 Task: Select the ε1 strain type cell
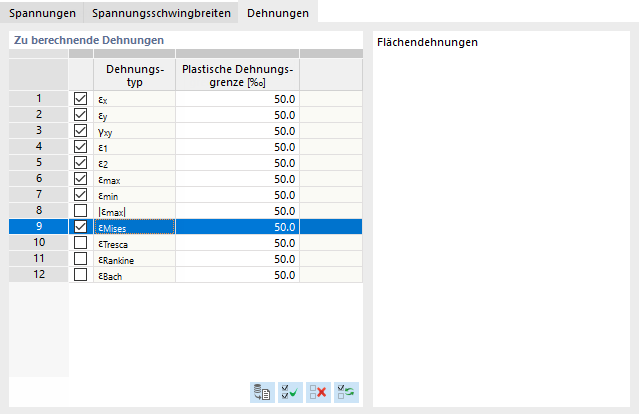pos(134,147)
